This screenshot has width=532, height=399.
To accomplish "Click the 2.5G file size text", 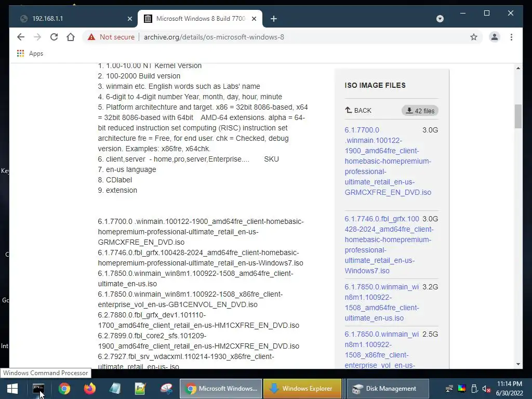I will point(430,334).
